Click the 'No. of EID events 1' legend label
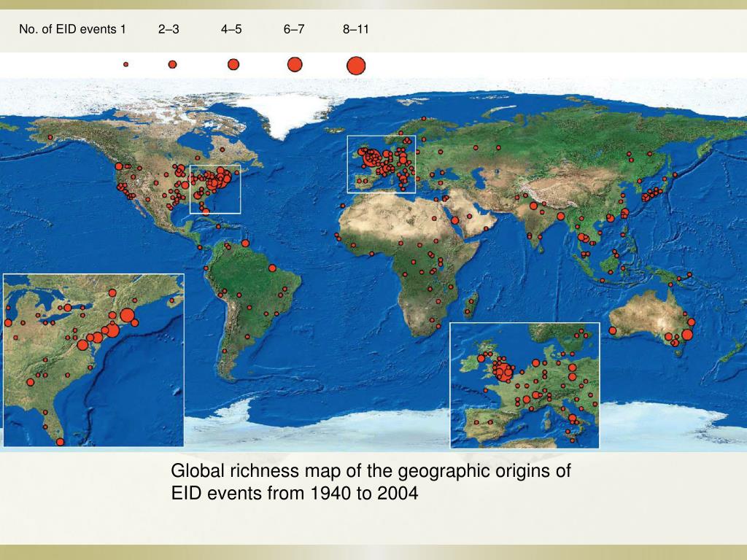The width and height of the screenshot is (747, 560). click(72, 29)
